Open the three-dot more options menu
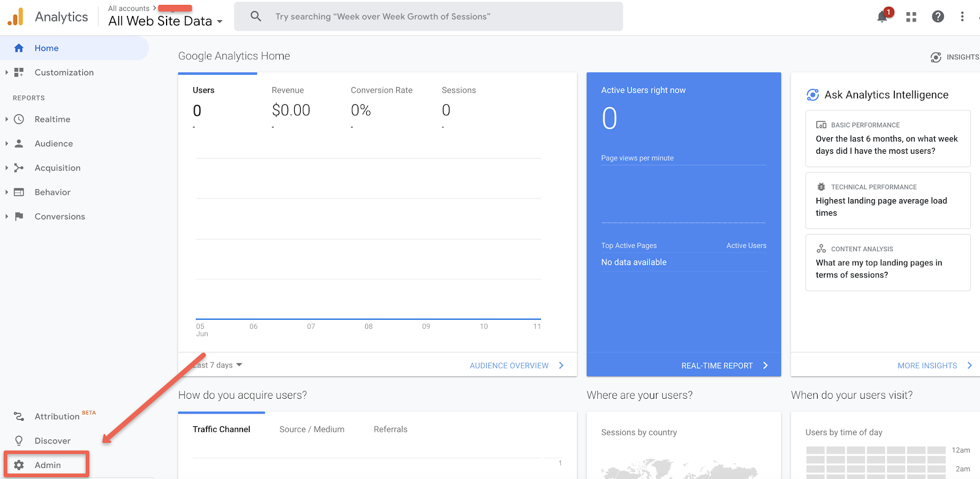This screenshot has height=479, width=980. [x=962, y=17]
